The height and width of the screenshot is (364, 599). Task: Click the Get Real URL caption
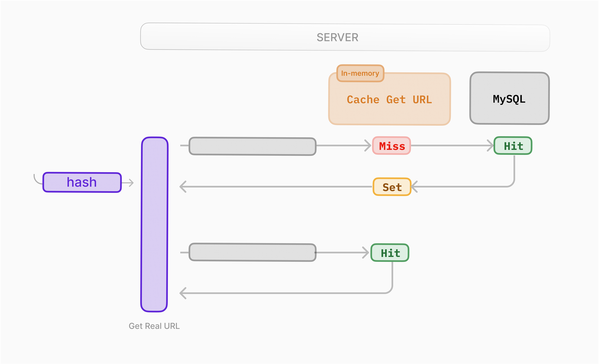pyautogui.click(x=154, y=326)
